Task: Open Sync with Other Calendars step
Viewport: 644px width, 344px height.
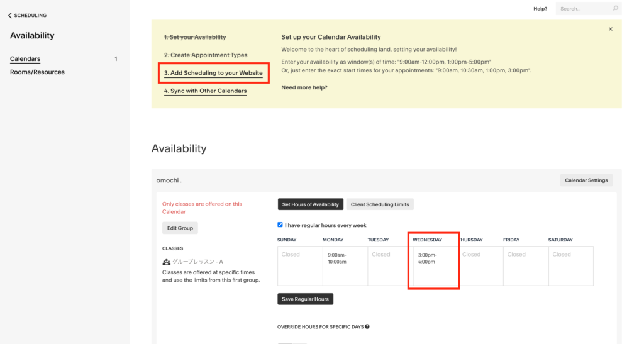Action: (x=206, y=91)
